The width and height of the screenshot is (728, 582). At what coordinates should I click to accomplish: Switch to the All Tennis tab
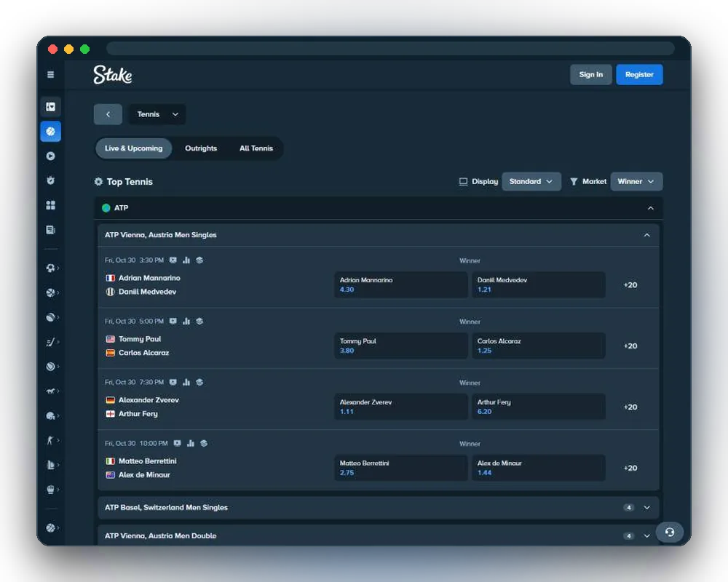(x=256, y=148)
